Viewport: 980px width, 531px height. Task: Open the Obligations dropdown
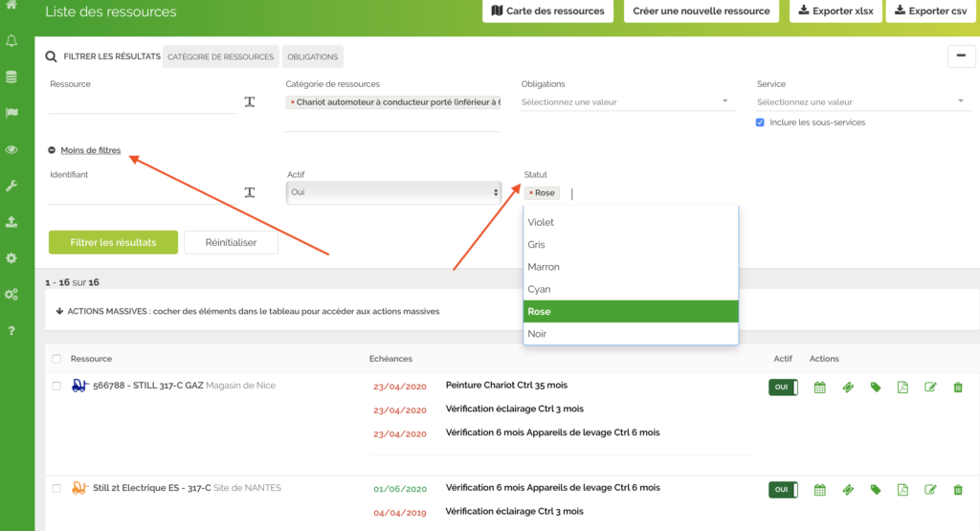[625, 102]
